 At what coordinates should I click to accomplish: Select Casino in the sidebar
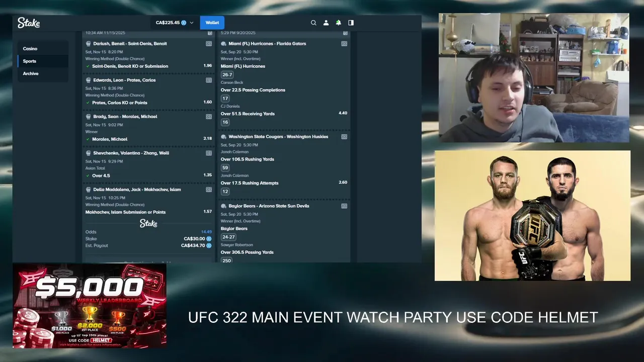tap(43, 49)
